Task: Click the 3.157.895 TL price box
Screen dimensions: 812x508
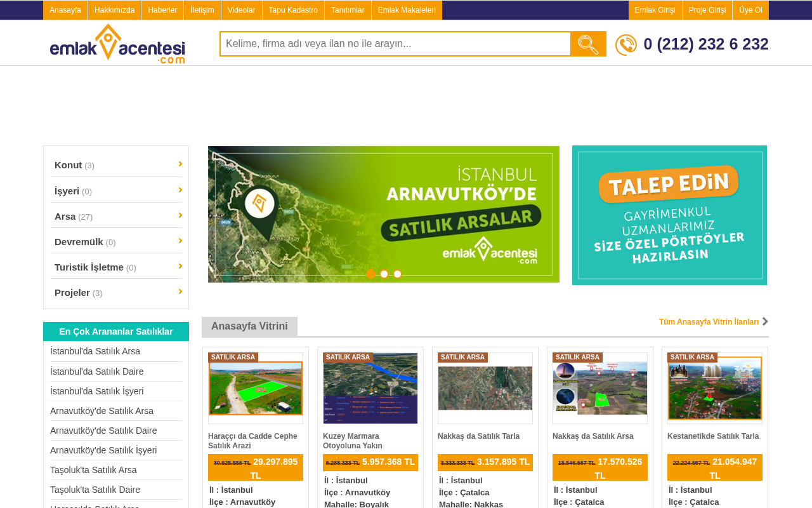Action: tap(485, 462)
